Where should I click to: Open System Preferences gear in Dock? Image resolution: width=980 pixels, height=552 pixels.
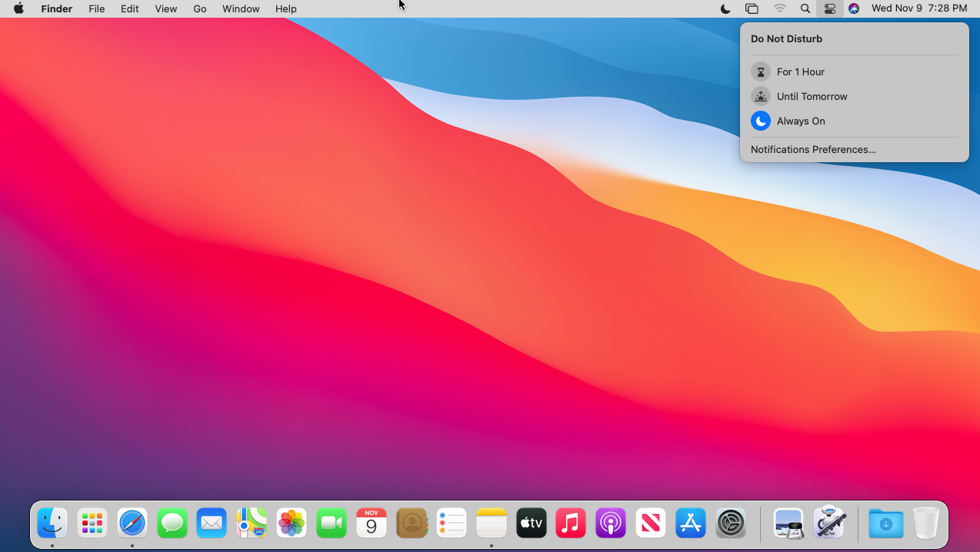point(731,524)
